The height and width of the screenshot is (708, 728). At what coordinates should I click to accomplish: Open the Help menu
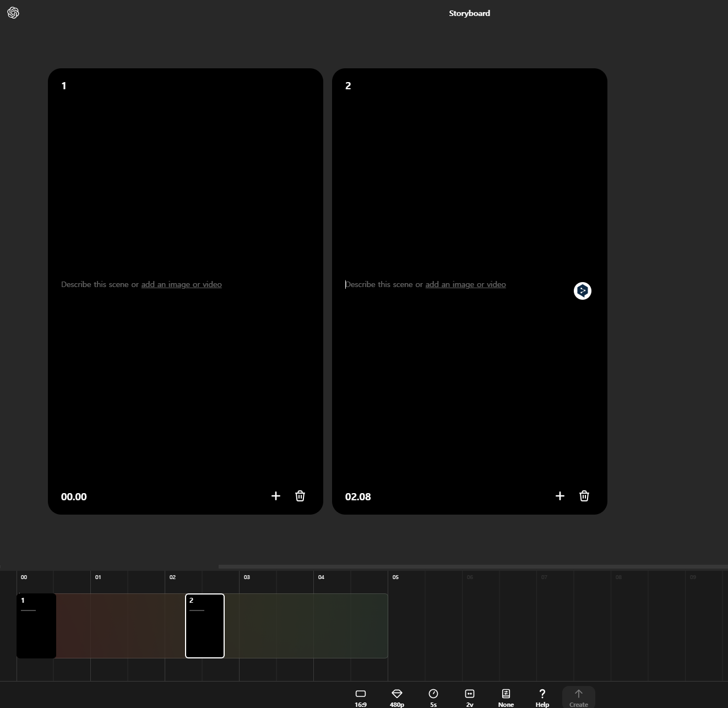tap(542, 698)
